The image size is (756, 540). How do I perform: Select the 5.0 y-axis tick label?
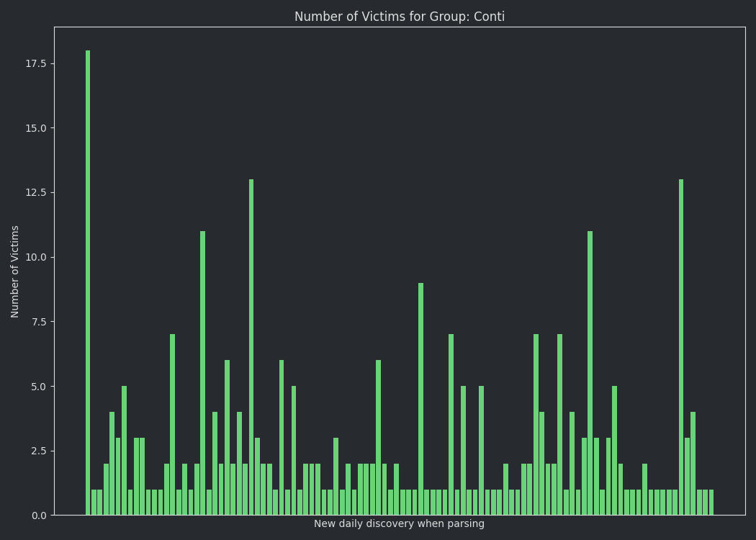click(39, 387)
